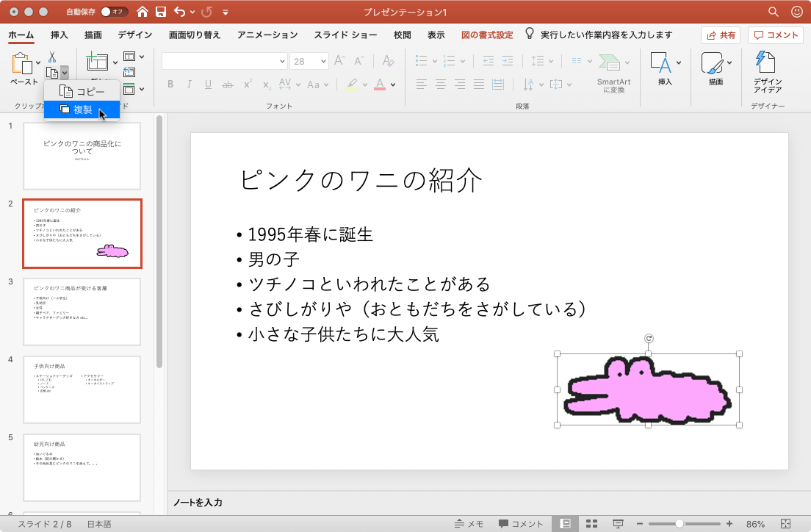Toggle the 自動保存 autosave switch

tap(113, 12)
